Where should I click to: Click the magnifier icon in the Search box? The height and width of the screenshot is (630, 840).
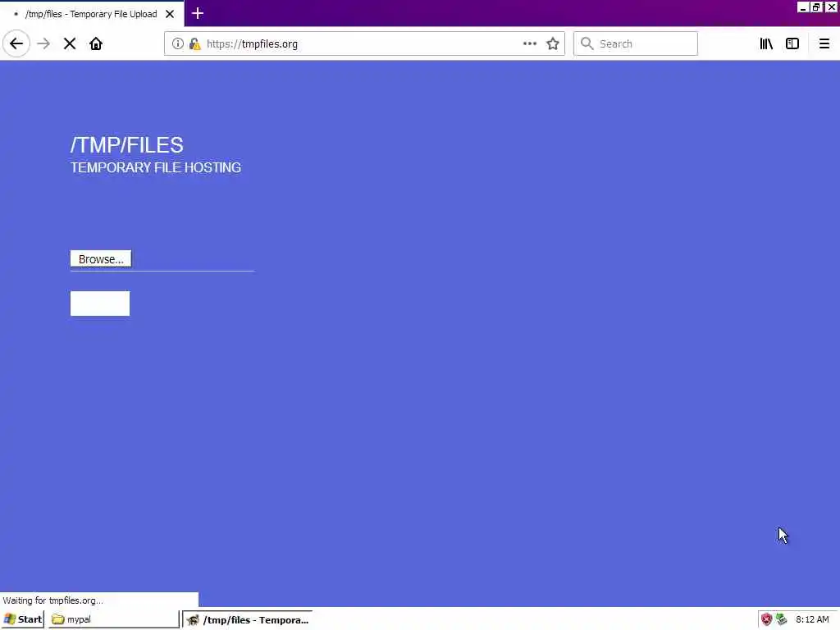pos(587,43)
